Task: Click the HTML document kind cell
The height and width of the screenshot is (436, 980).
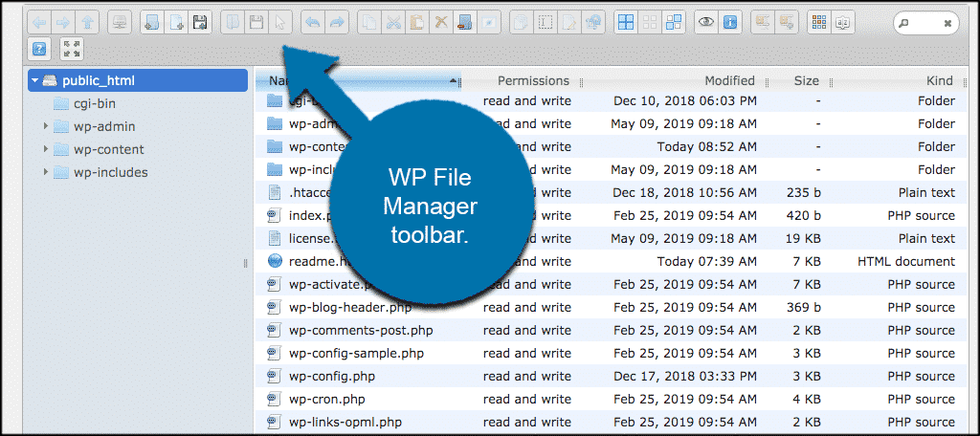Action: click(906, 262)
